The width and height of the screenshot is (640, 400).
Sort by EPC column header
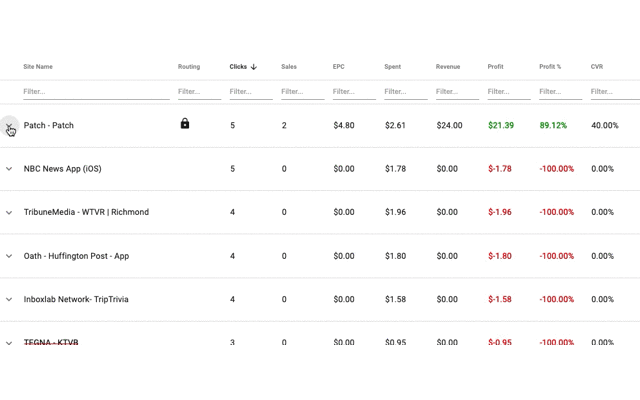click(338, 67)
